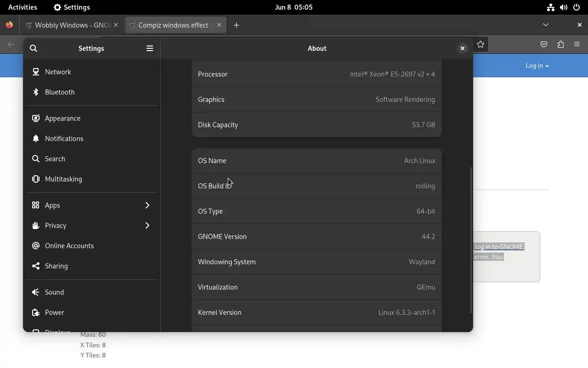Open search in Settings sidebar
588x368 pixels.
(34, 48)
